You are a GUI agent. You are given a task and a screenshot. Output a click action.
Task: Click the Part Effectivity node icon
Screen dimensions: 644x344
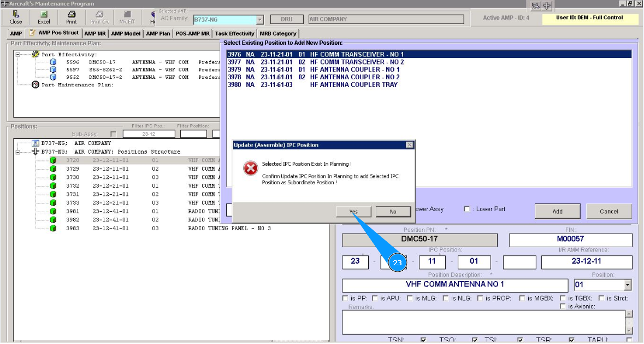(x=36, y=55)
